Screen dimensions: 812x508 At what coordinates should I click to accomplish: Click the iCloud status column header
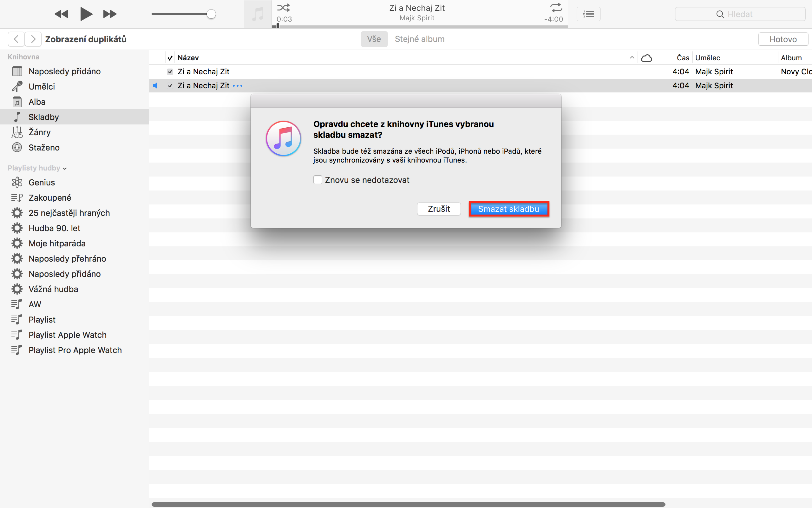click(x=646, y=58)
